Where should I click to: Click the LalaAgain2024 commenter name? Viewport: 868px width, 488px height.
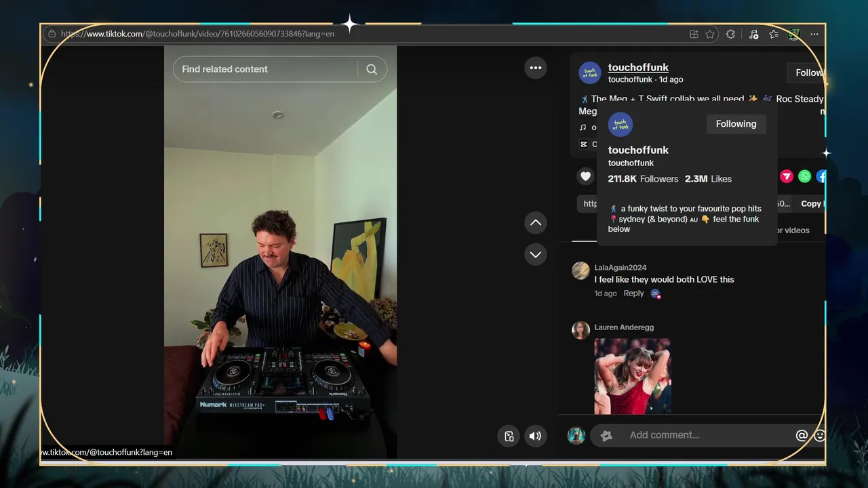(x=620, y=268)
